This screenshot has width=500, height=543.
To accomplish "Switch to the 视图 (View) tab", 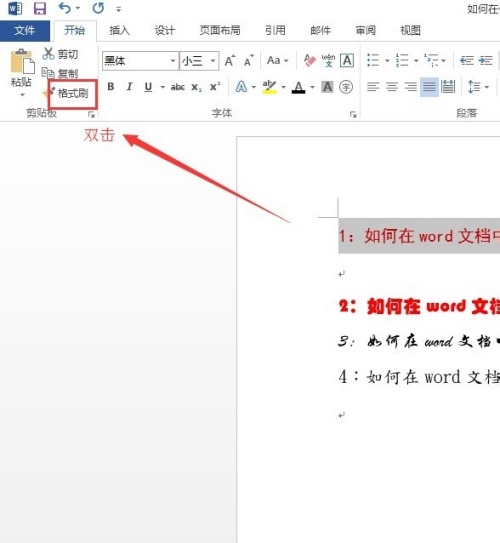I will (410, 30).
